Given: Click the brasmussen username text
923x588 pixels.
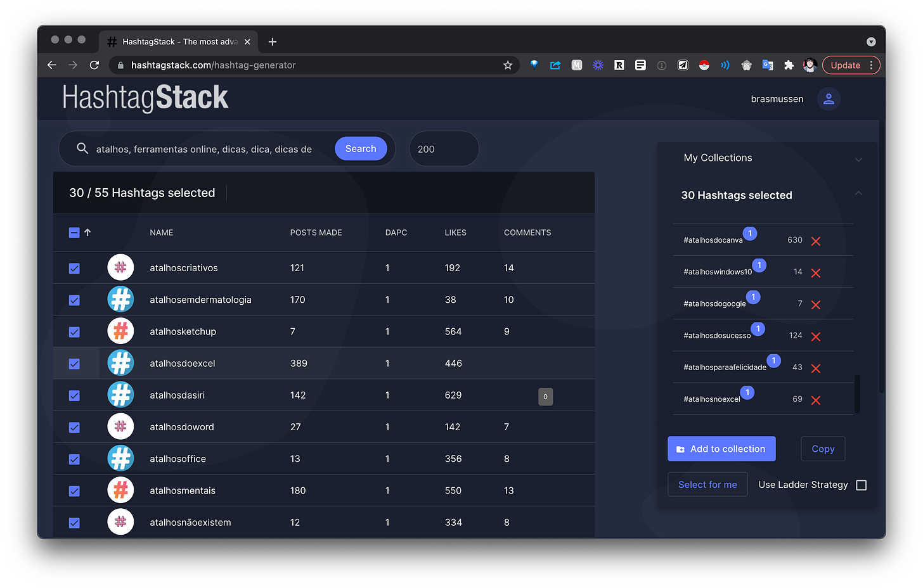Looking at the screenshot, I should pyautogui.click(x=777, y=99).
